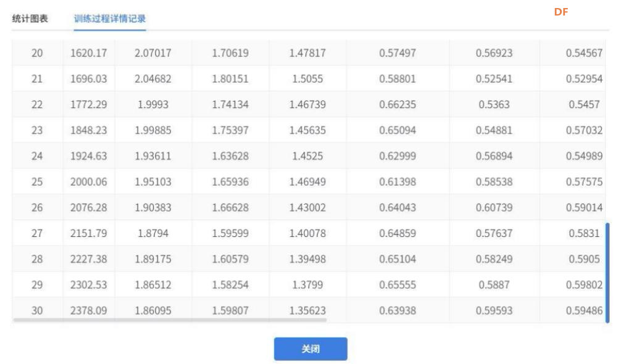Image resolution: width=621 pixels, height=364 pixels.
Task: Click the cell showing 1.86095
Action: click(153, 310)
